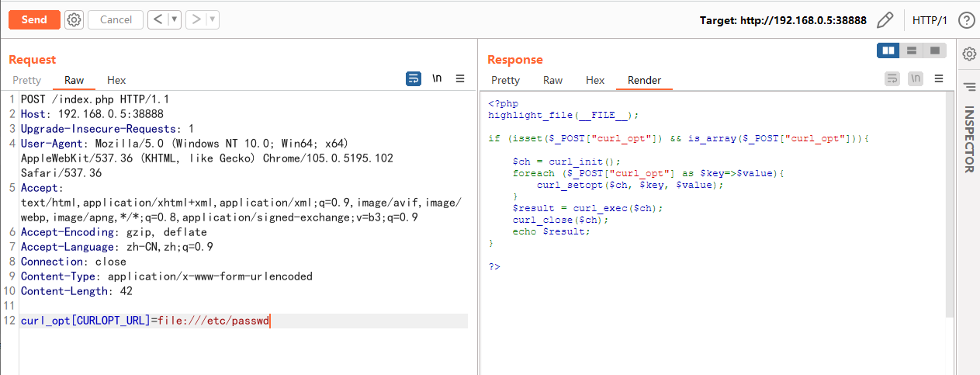Open the Response pane options menu
Viewport: 980px width, 375px height.
[x=939, y=78]
